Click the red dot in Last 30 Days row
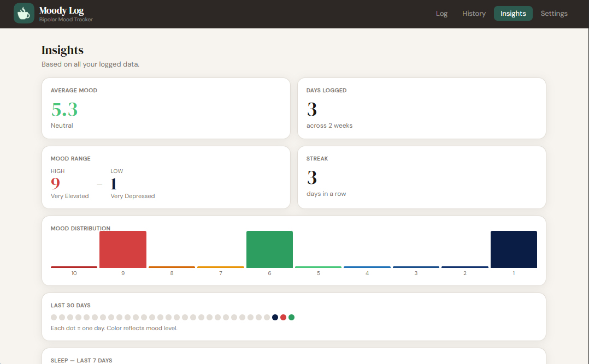The height and width of the screenshot is (364, 589). [x=283, y=317]
